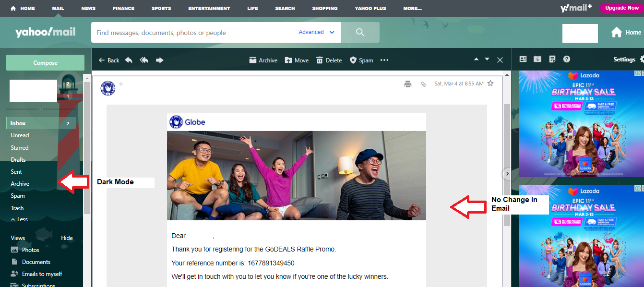Click the Reply arrow icon
Image resolution: width=644 pixels, height=287 pixels.
[129, 60]
